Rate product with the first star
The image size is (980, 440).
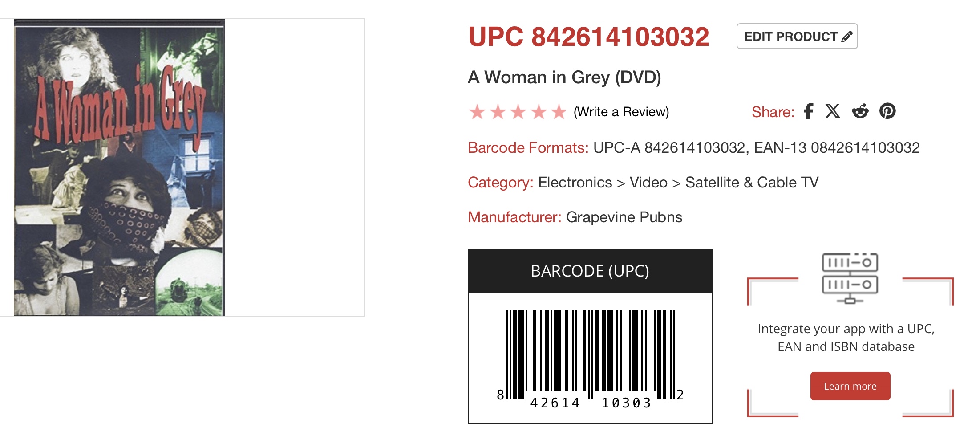click(477, 112)
